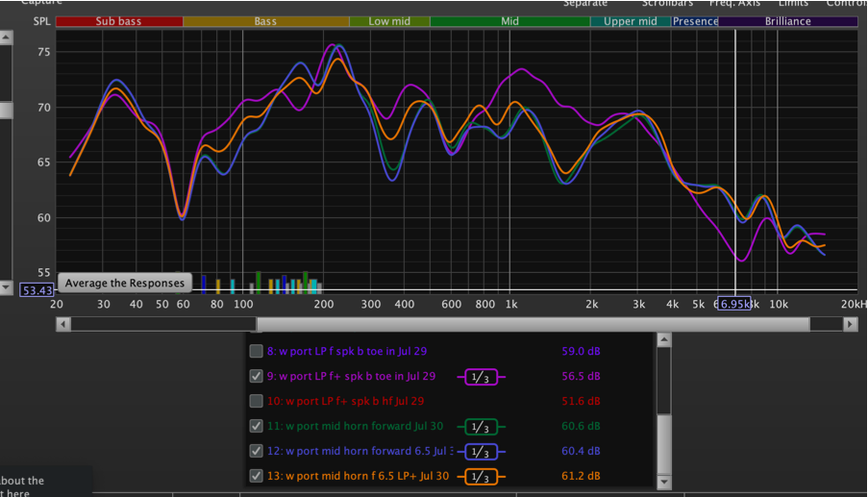Click the horizontal scrollbar left arrow
This screenshot has width=868, height=497.
[x=63, y=325]
